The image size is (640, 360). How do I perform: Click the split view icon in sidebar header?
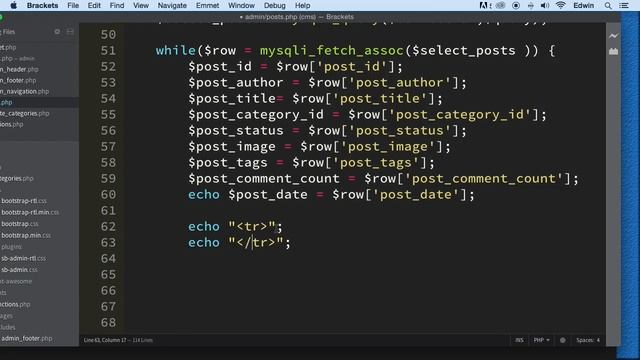tap(70, 31)
